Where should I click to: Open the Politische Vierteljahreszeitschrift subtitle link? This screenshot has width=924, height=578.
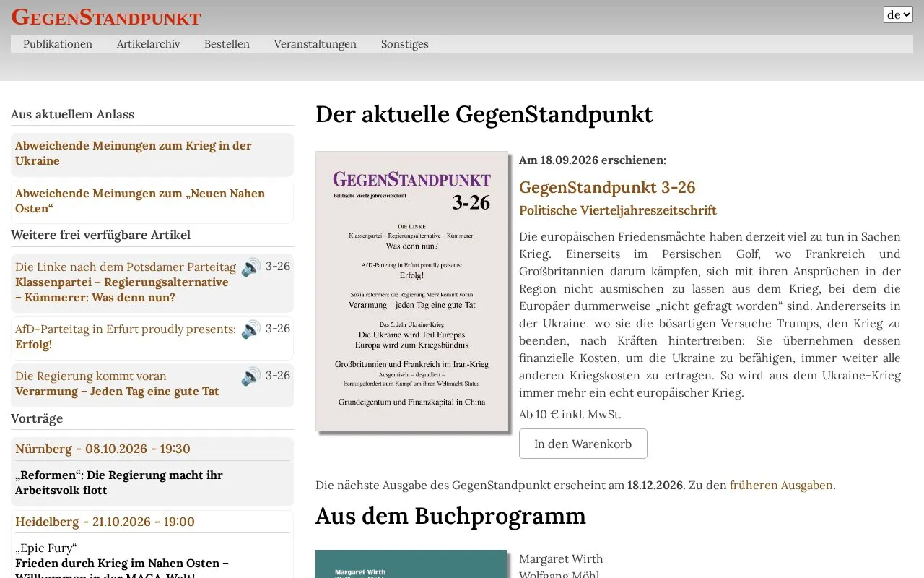point(618,210)
